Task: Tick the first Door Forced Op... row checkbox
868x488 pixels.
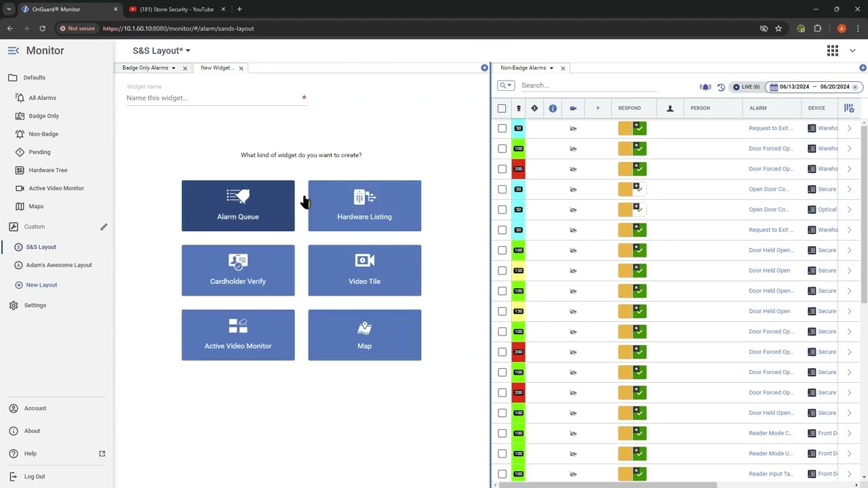Action: (502, 148)
